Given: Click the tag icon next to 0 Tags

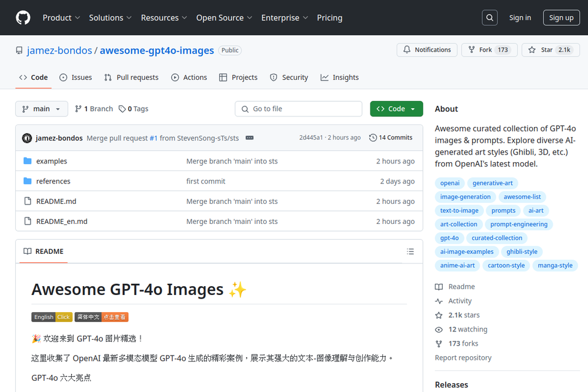Looking at the screenshot, I should pyautogui.click(x=122, y=109).
